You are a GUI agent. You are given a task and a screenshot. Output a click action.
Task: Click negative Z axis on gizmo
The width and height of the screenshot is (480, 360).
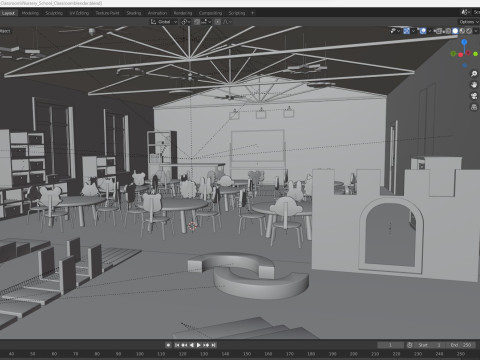coord(465,65)
